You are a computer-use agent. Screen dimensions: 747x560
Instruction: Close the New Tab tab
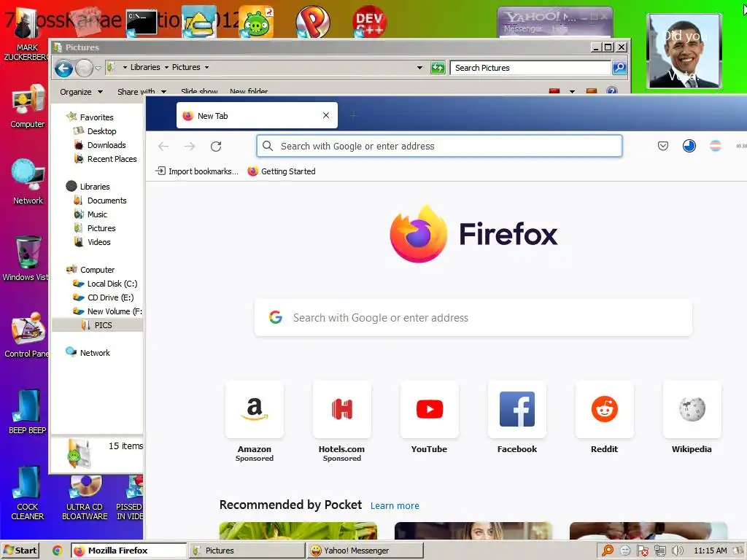tap(326, 115)
